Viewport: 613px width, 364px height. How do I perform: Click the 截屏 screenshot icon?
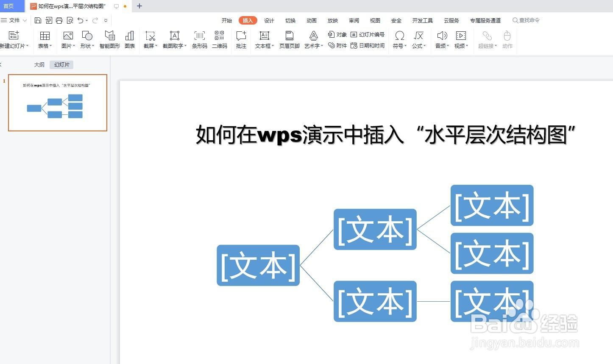pyautogui.click(x=150, y=36)
